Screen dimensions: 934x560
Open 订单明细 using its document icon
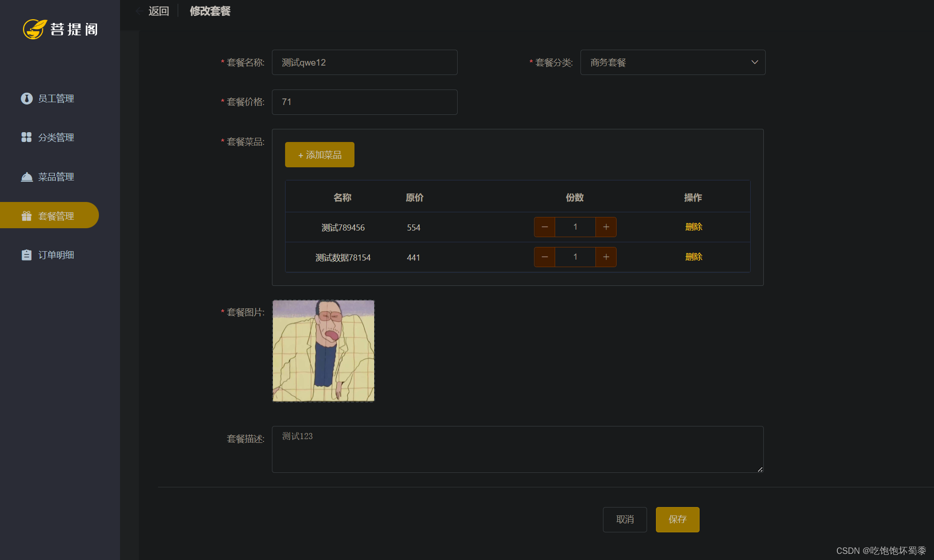27,254
